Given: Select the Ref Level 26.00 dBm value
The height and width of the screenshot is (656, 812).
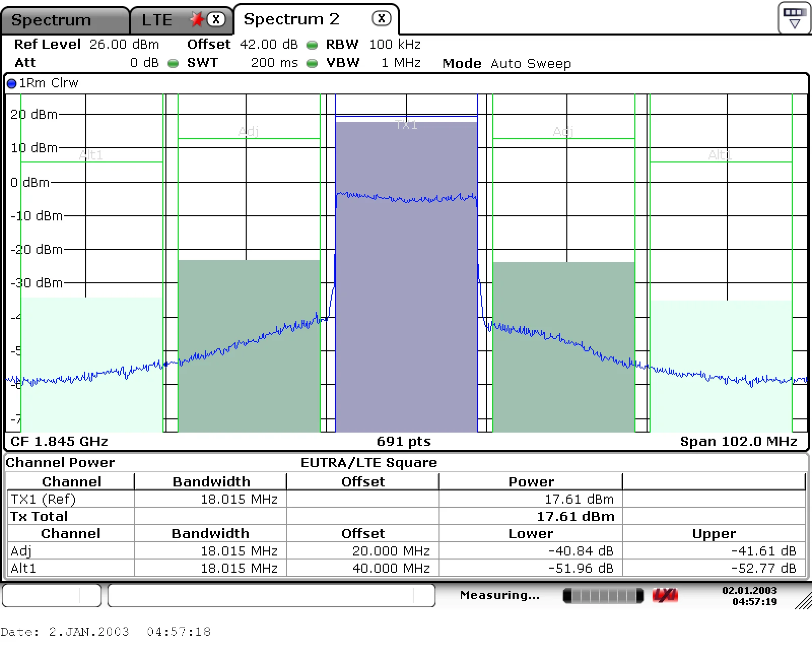Looking at the screenshot, I should pos(124,44).
